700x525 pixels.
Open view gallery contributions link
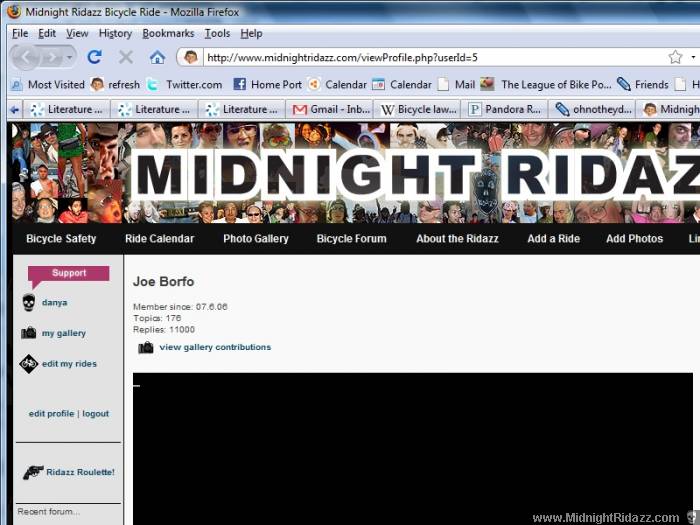(215, 347)
